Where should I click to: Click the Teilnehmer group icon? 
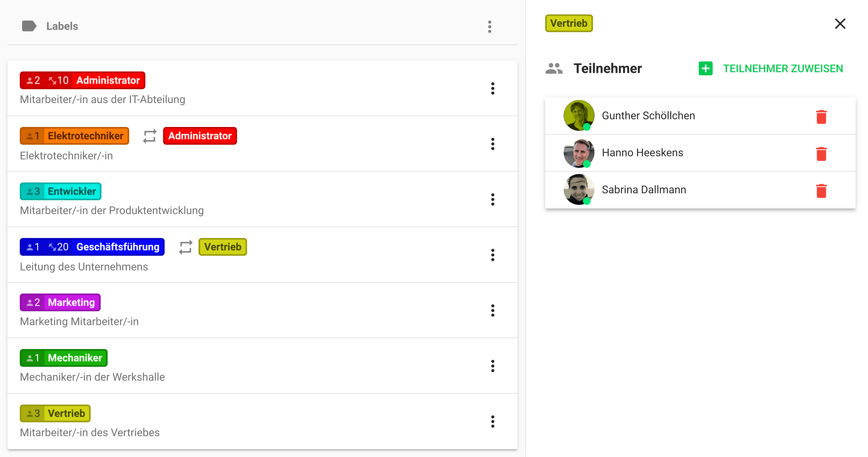[x=554, y=68]
